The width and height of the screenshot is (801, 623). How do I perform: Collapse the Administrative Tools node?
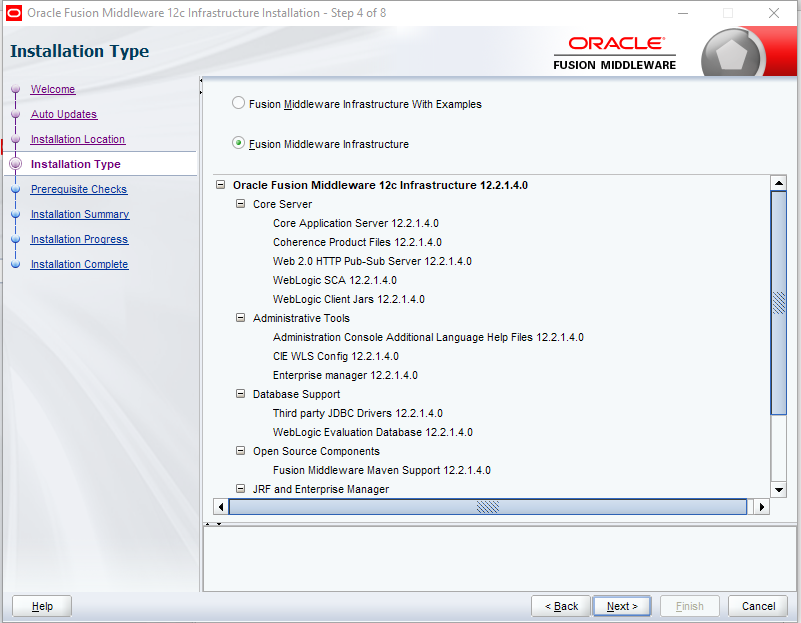coord(241,318)
